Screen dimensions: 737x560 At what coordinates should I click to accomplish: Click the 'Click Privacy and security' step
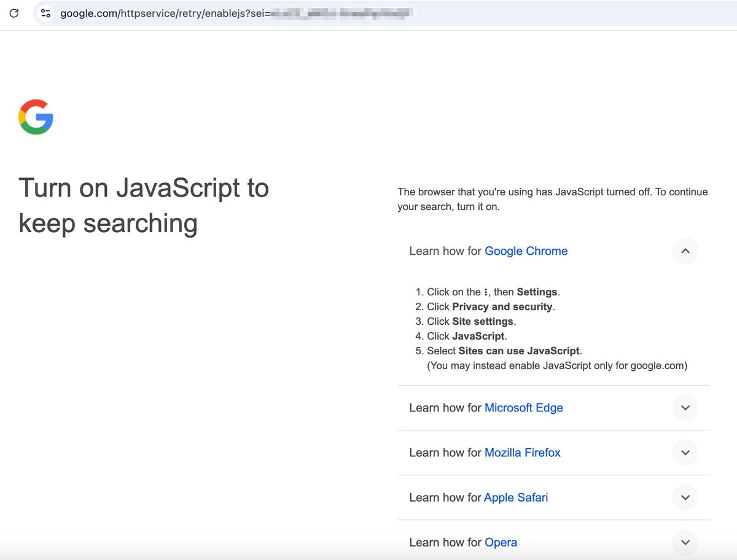(491, 306)
